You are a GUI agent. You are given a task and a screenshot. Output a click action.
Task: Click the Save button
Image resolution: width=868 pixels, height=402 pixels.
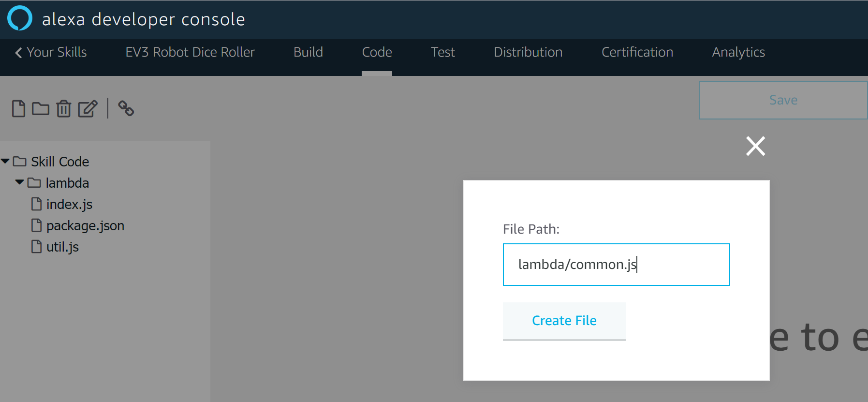click(x=783, y=100)
